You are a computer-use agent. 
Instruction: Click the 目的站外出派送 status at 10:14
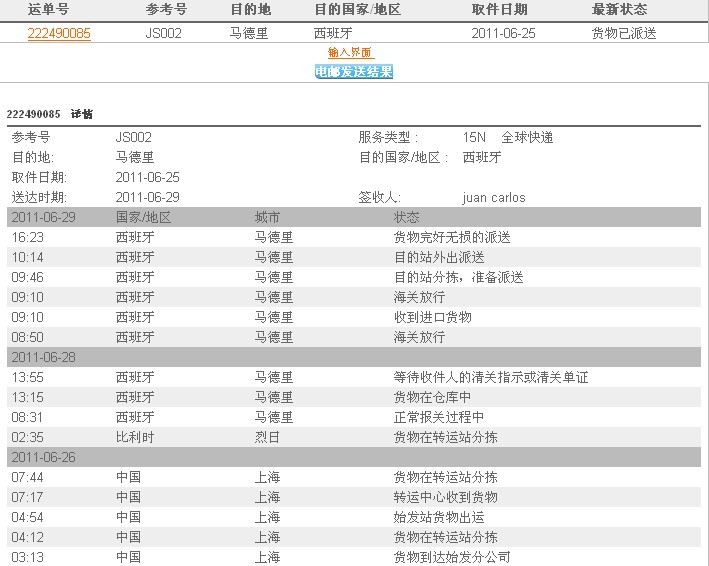[439, 257]
